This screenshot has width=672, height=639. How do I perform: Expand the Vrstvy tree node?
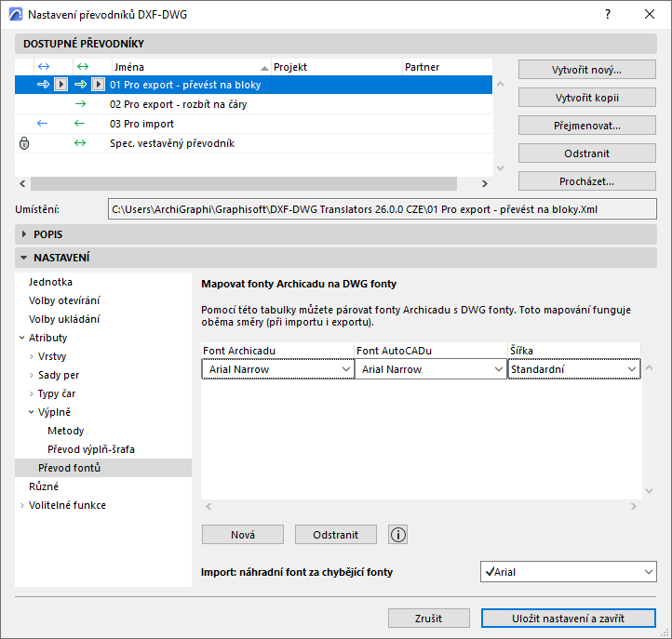coord(32,356)
